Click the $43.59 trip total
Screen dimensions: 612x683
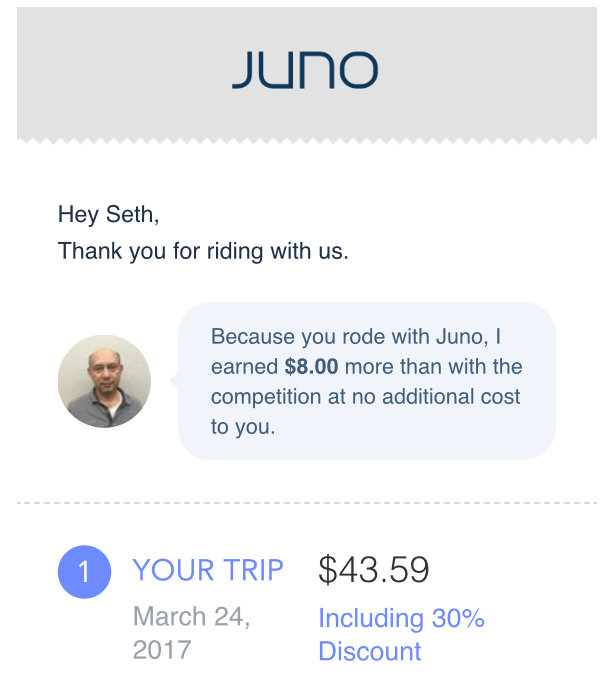coord(374,570)
